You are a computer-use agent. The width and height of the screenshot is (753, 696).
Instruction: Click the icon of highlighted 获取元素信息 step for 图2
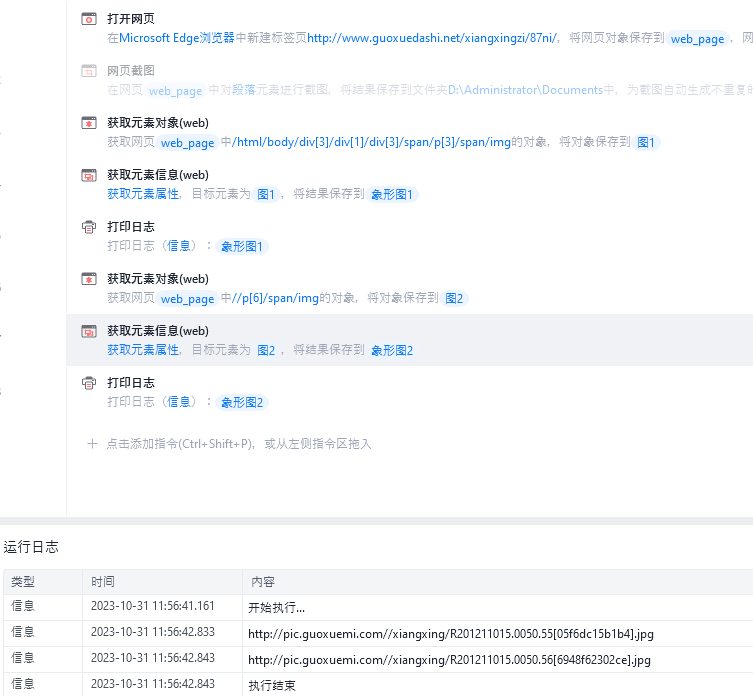(x=89, y=331)
